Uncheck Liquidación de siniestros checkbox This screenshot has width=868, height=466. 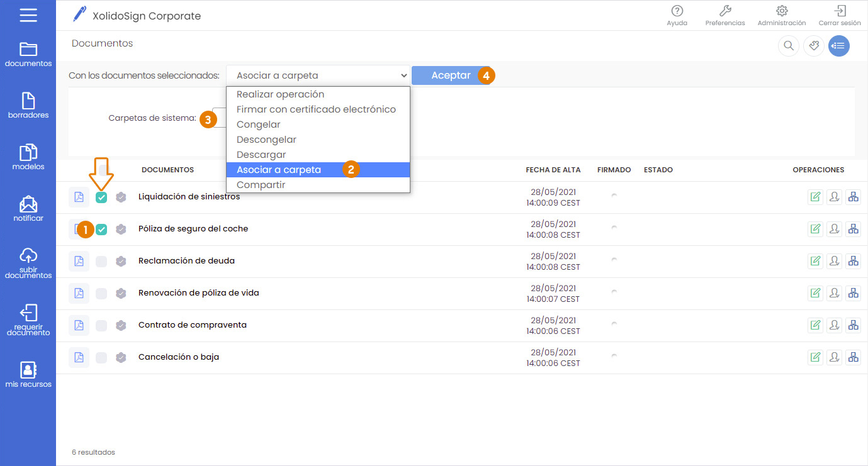[101, 197]
